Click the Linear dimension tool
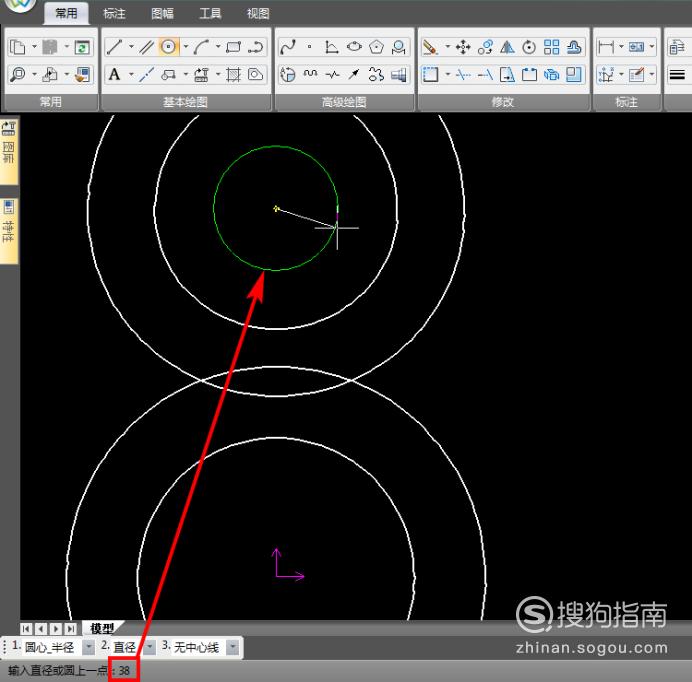This screenshot has height=682, width=692. click(606, 47)
